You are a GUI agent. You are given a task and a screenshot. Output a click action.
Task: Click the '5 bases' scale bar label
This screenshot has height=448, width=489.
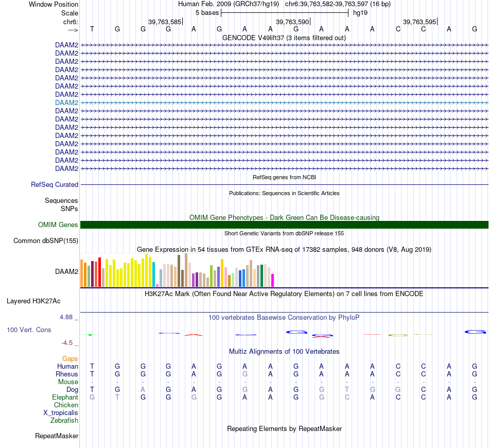pyautogui.click(x=207, y=13)
